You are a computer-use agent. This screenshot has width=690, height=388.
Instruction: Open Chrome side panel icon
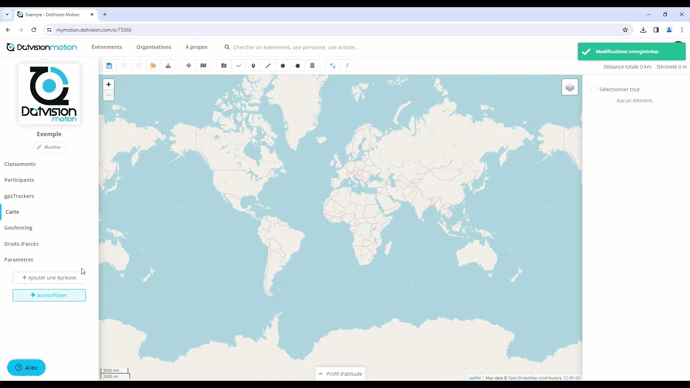point(656,30)
